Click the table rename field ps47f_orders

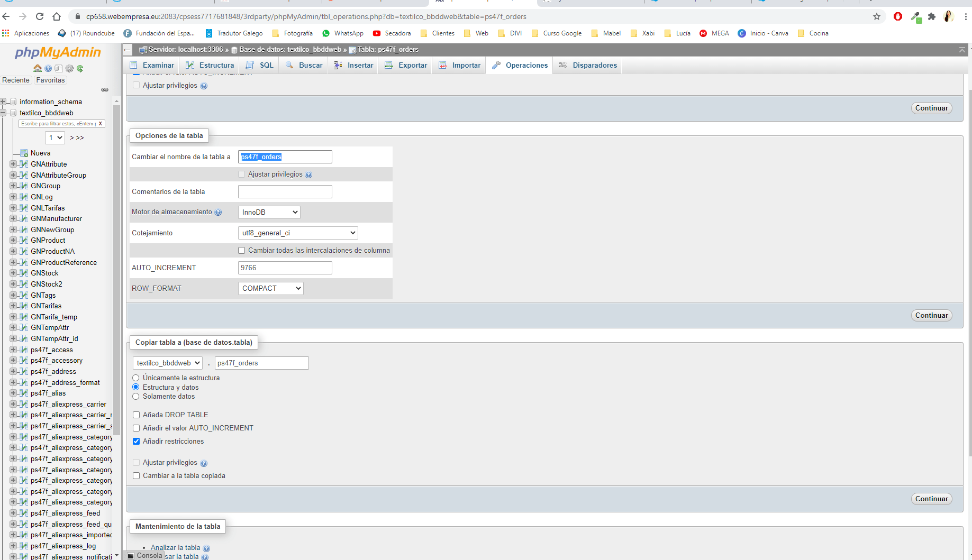[x=285, y=157]
